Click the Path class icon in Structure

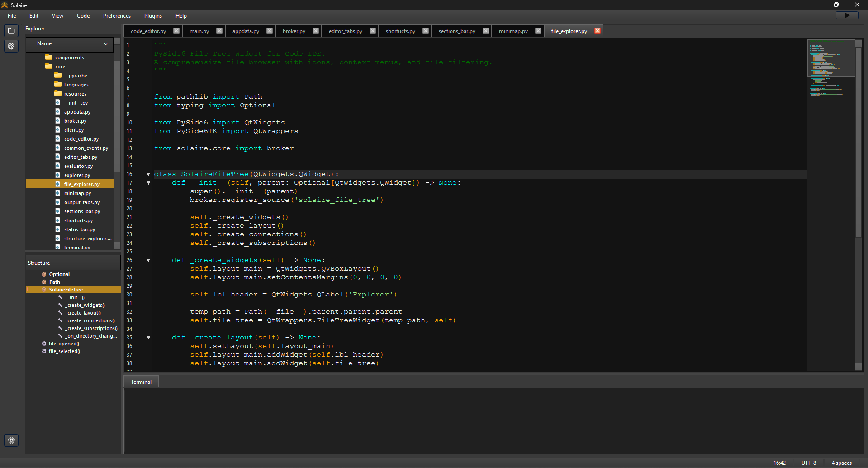[44, 282]
